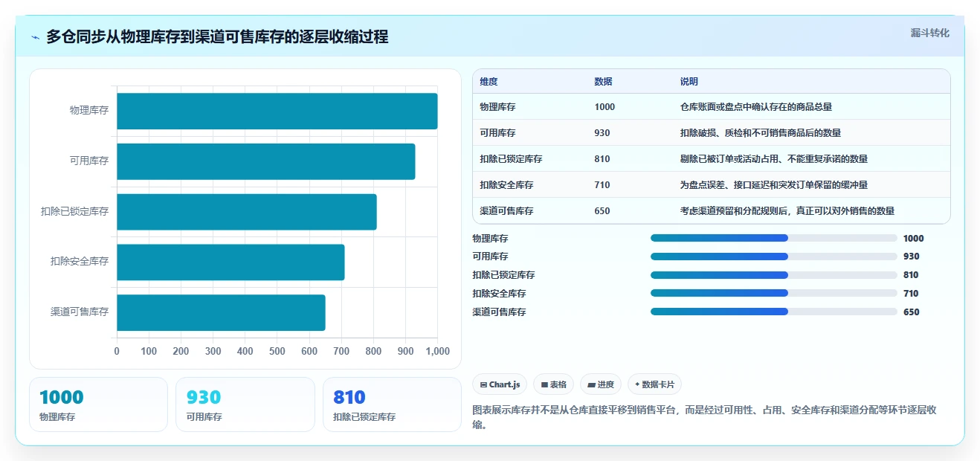Click the table data value 650
This screenshot has width=980, height=461.
coord(602,211)
